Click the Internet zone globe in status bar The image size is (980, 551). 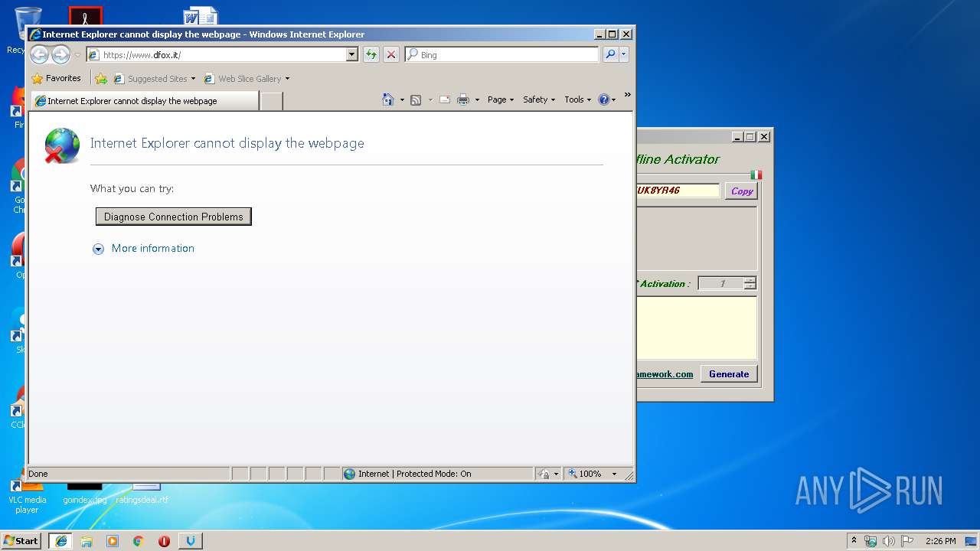tap(349, 474)
